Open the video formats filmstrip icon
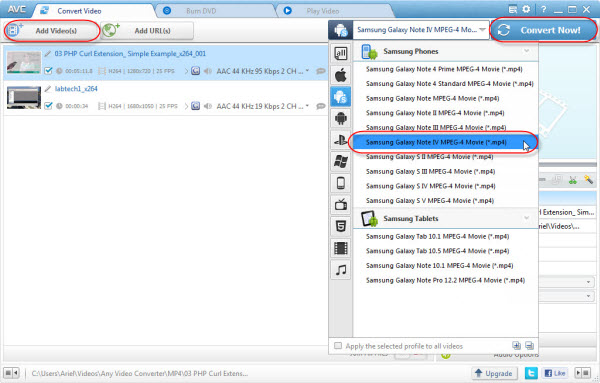 click(x=341, y=248)
